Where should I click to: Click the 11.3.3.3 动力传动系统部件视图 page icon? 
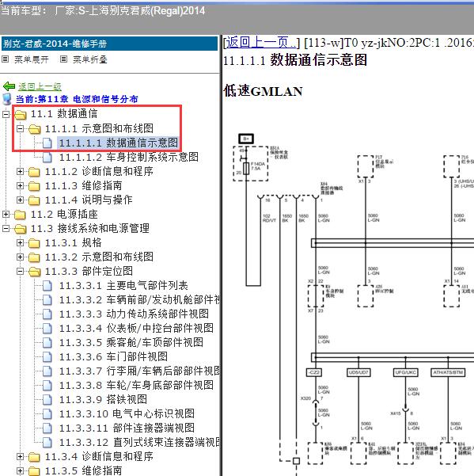pos(47,314)
